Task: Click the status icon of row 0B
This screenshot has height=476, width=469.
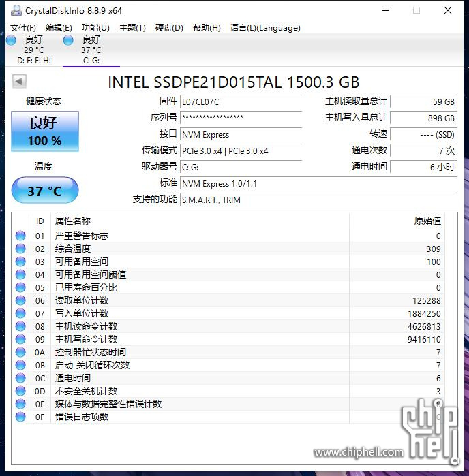Action: pos(20,365)
